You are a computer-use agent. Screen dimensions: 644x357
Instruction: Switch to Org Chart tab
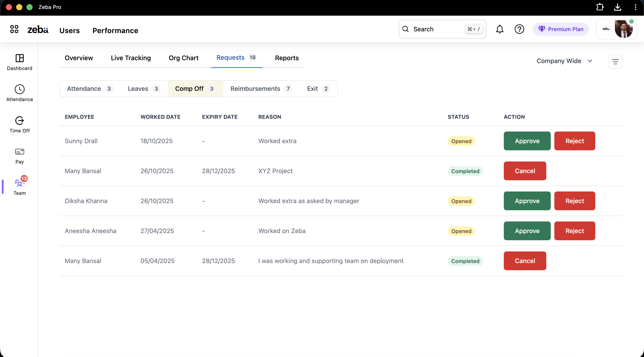click(x=184, y=58)
